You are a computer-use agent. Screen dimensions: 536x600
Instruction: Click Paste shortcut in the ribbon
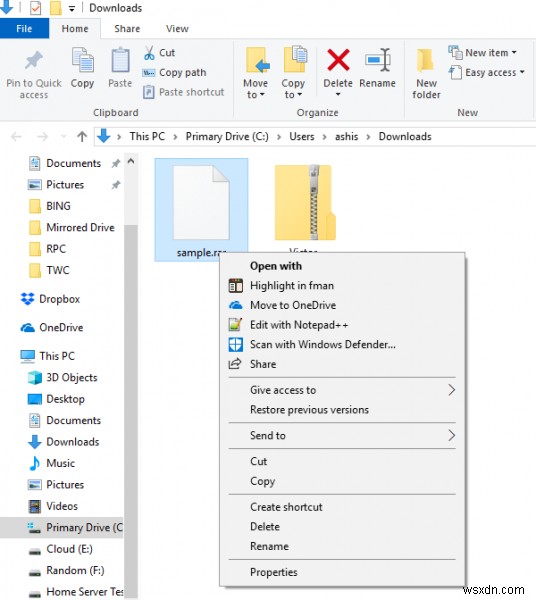[183, 92]
